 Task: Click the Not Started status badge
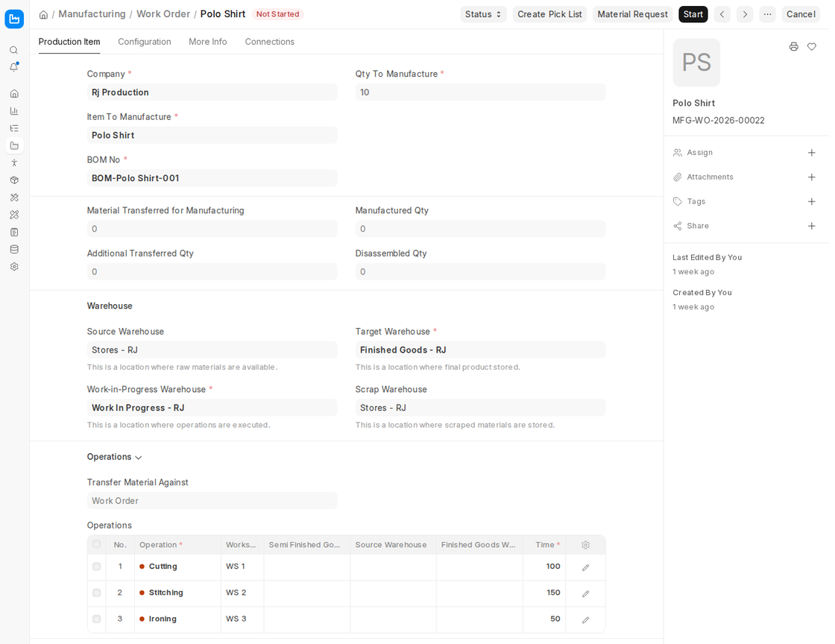pos(277,14)
